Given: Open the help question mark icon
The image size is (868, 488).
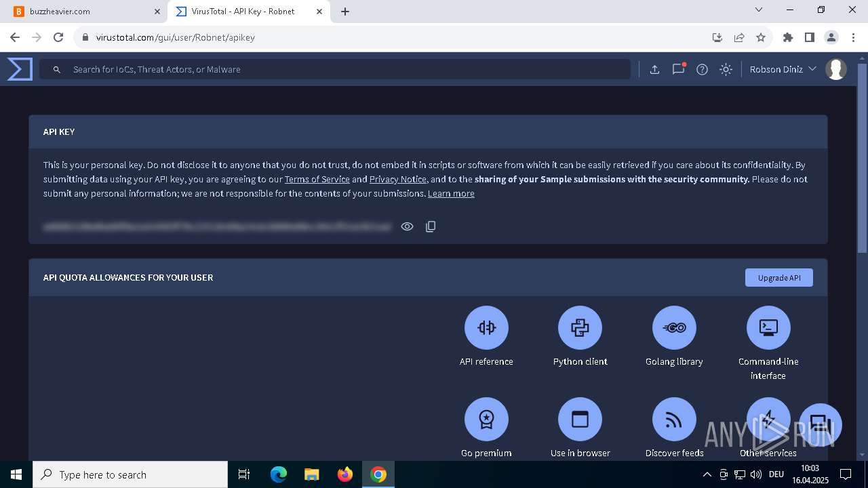Looking at the screenshot, I should pos(702,69).
